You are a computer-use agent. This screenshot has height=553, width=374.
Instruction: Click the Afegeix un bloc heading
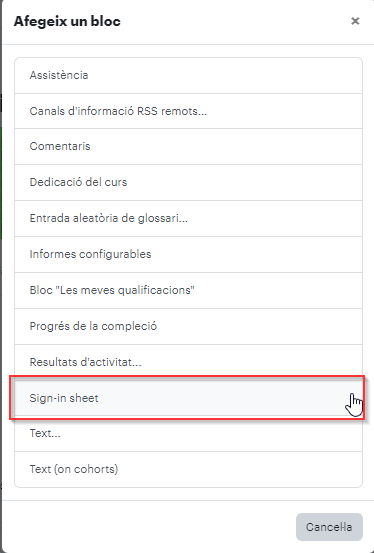tap(67, 22)
